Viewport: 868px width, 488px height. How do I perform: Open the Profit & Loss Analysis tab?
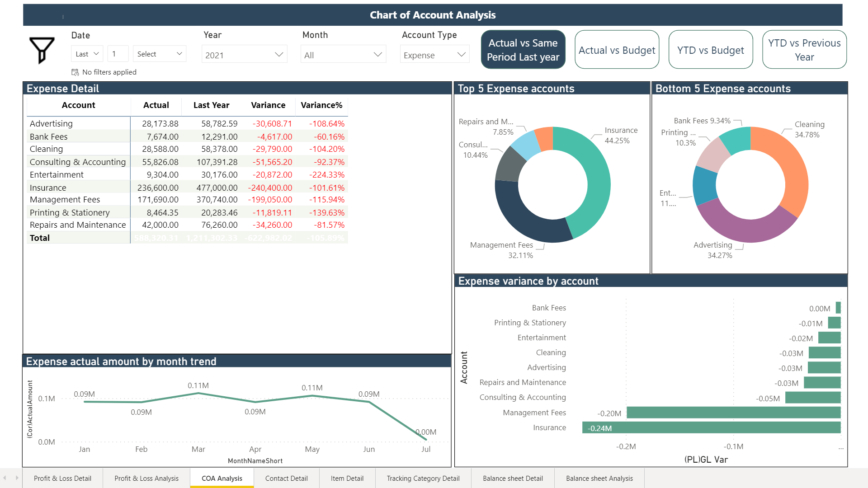146,478
